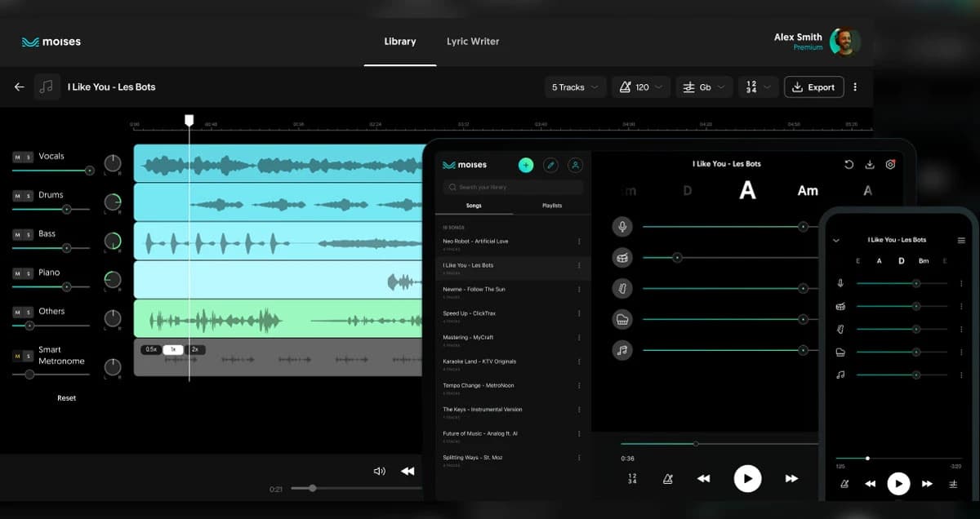Viewport: 980px width, 519px height.
Task: Click the drums icon on the tablet mixer
Action: tap(622, 258)
